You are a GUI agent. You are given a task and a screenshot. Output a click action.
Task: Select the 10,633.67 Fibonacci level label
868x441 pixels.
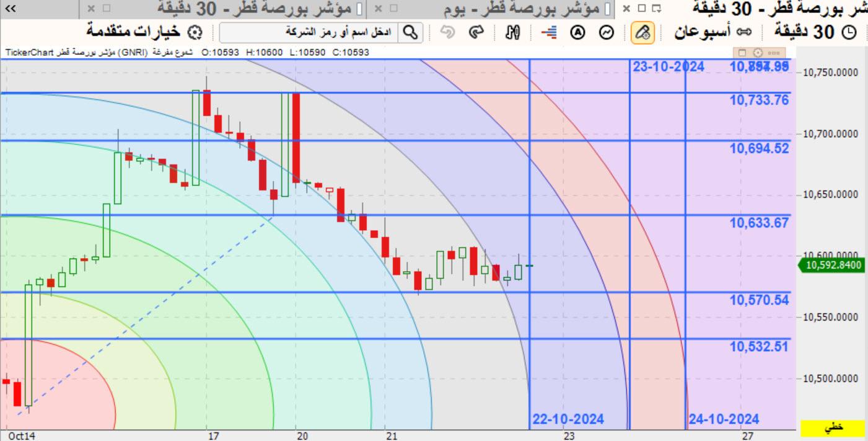point(760,223)
